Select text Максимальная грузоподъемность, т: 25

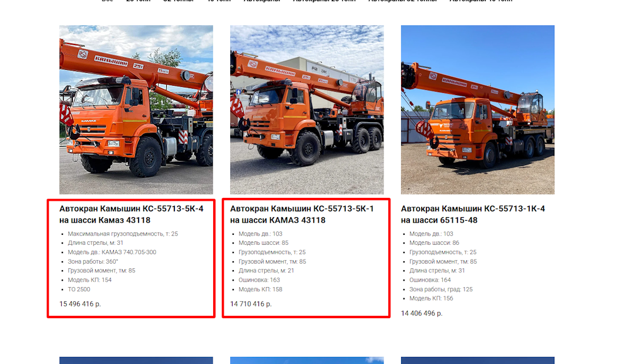pyautogui.click(x=123, y=234)
